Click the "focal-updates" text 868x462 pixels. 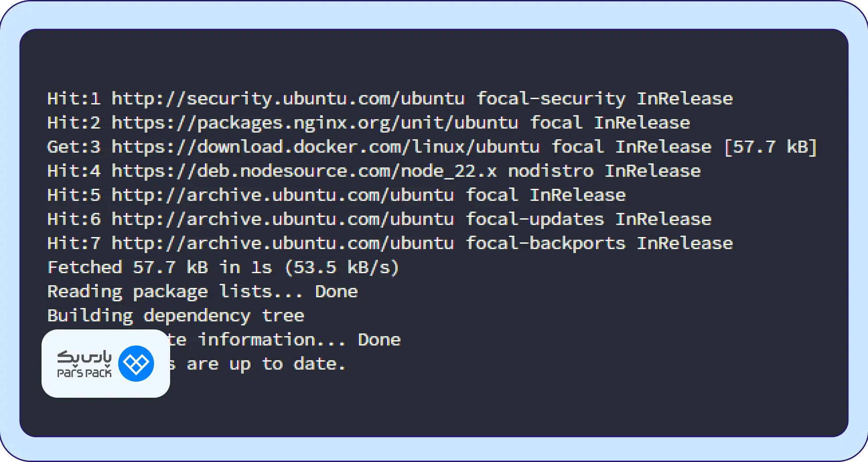534,219
